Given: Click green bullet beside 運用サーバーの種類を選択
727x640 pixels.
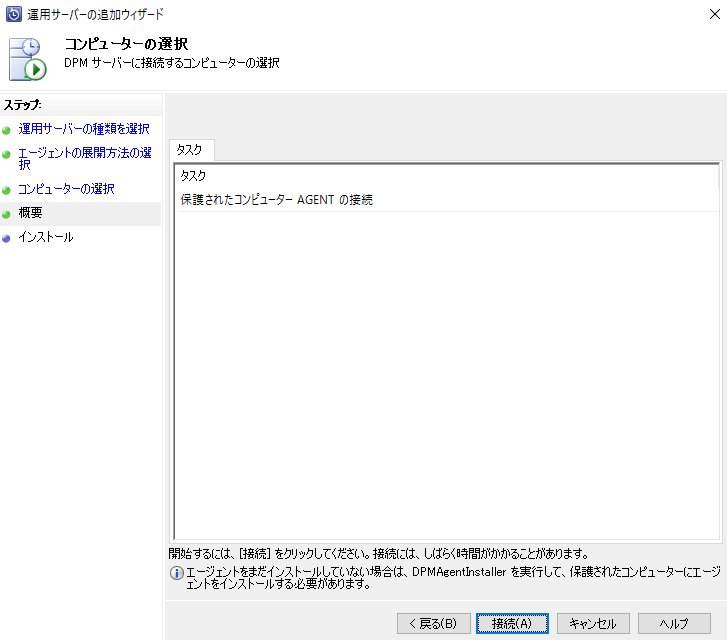Looking at the screenshot, I should (6, 130).
